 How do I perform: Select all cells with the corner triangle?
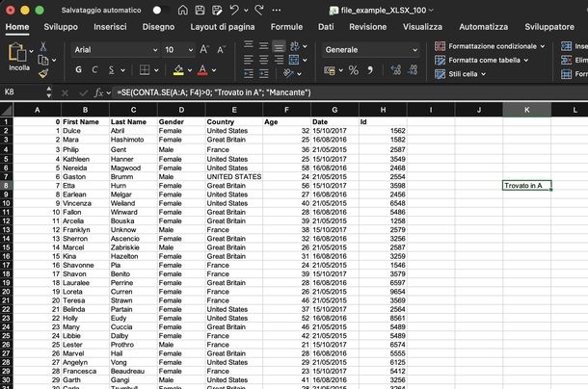pos(7,110)
